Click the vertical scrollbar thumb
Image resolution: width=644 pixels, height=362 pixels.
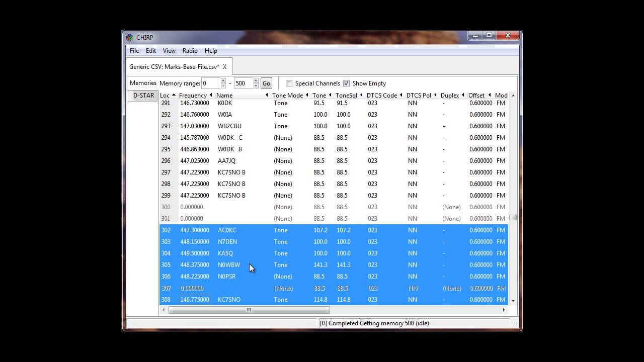tap(513, 218)
